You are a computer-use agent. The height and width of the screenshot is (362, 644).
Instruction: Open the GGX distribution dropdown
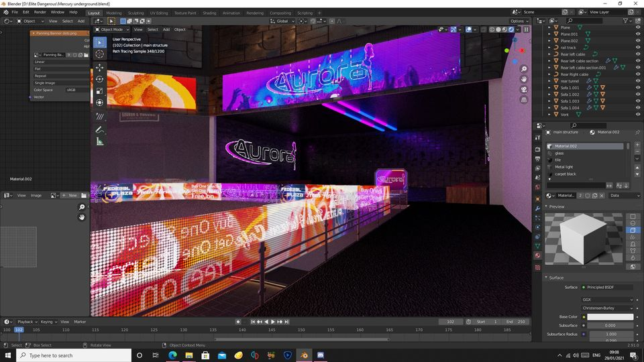(608, 300)
